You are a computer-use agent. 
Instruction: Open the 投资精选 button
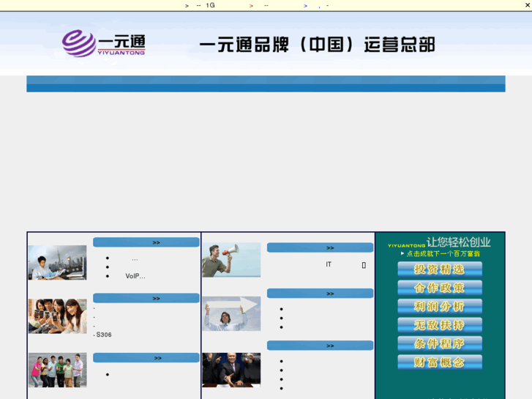click(x=440, y=269)
